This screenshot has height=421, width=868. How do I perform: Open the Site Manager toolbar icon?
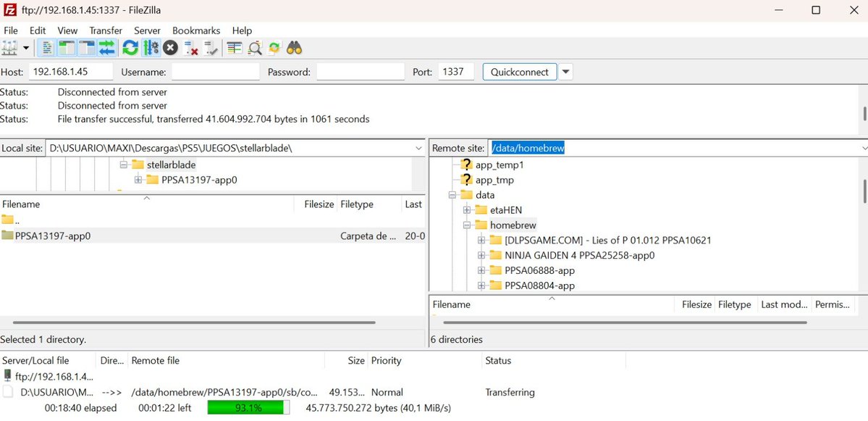(x=10, y=49)
